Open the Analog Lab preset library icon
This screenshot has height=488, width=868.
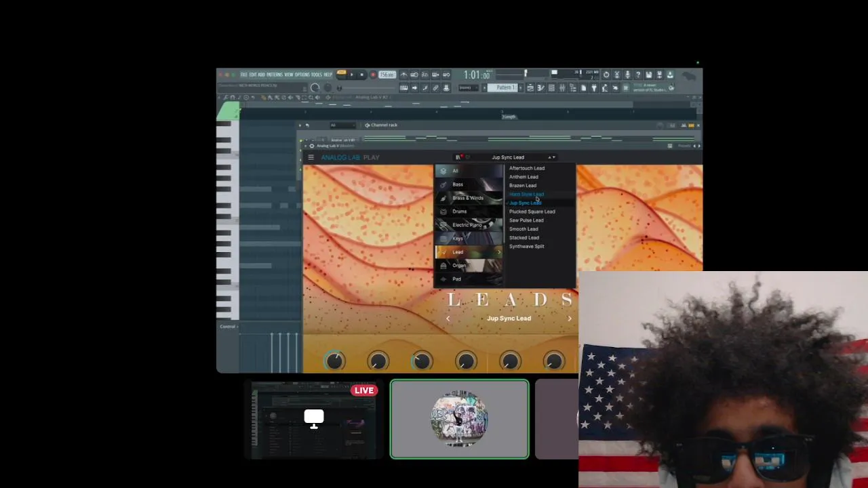(x=458, y=157)
